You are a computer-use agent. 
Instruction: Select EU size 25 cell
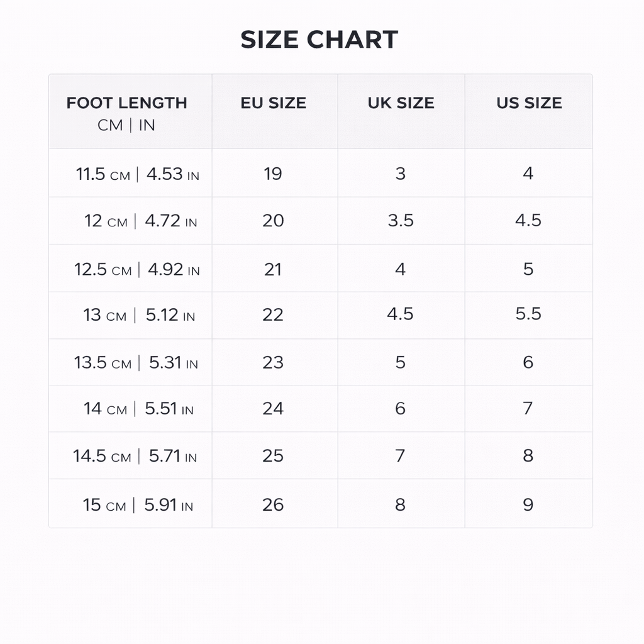[x=275, y=455]
